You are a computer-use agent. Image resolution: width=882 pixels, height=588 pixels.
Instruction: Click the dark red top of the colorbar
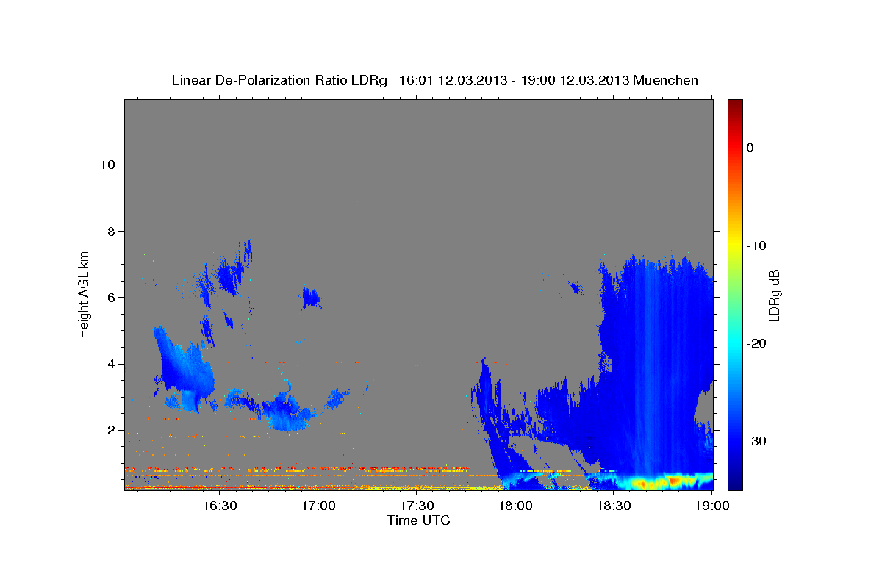[735, 105]
